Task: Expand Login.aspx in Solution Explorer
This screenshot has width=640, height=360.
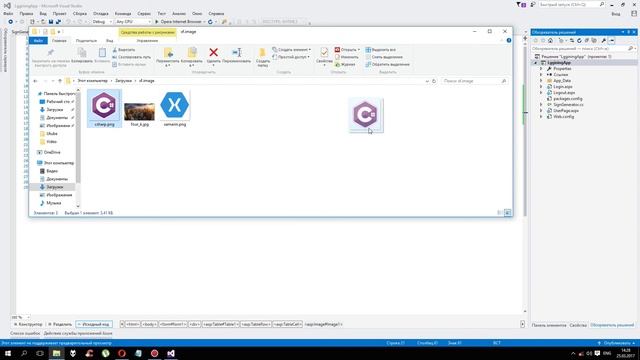Action: pyautogui.click(x=541, y=87)
